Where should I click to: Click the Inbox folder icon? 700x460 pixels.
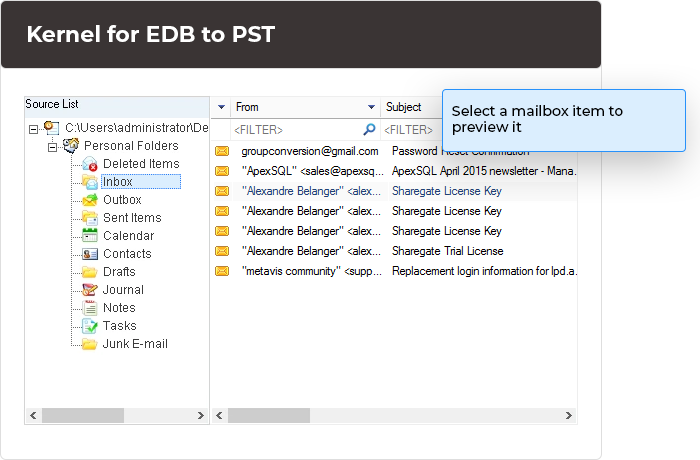click(x=90, y=182)
